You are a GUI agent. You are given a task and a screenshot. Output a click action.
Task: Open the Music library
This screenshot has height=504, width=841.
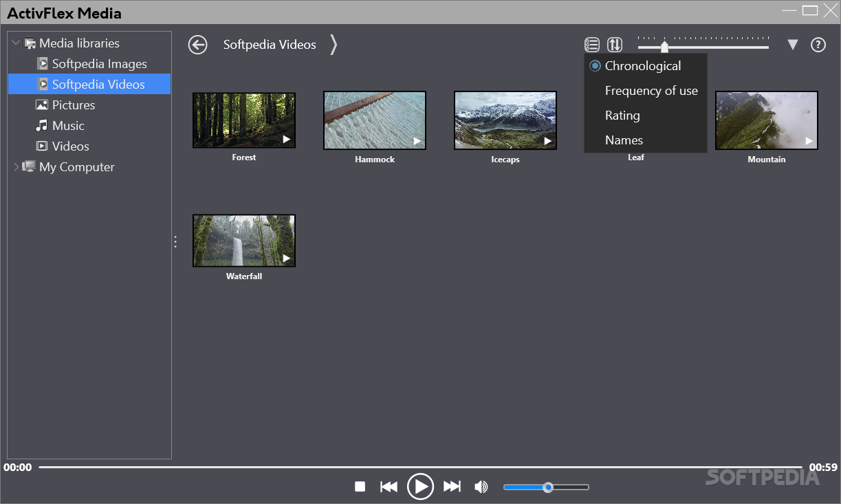[x=68, y=126]
